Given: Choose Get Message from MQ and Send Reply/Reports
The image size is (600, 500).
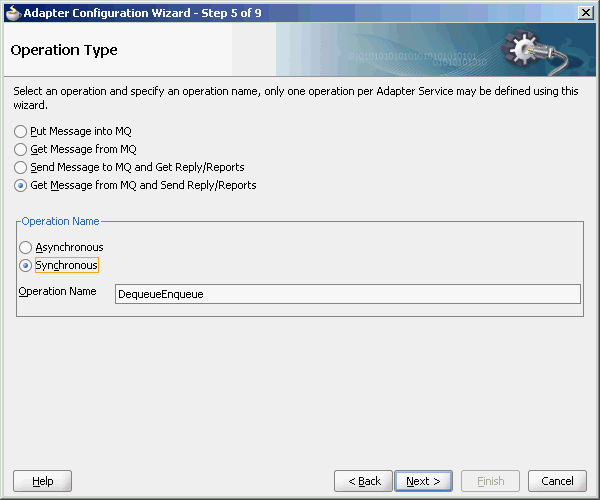Looking at the screenshot, I should click(x=21, y=185).
